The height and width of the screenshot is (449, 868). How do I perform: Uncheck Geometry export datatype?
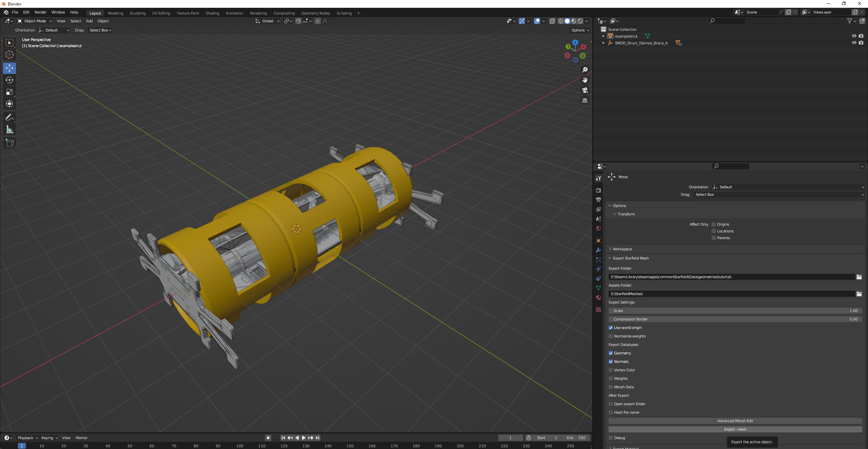pyautogui.click(x=611, y=353)
